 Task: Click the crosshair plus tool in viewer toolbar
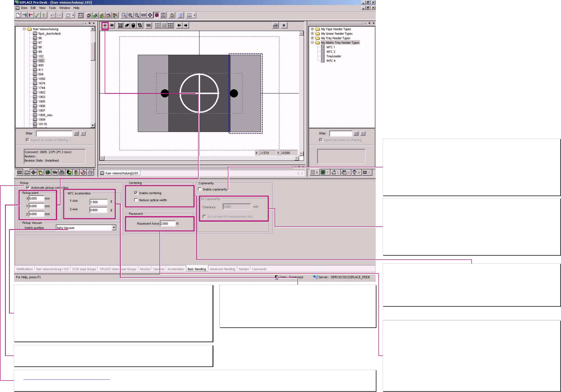[105, 25]
